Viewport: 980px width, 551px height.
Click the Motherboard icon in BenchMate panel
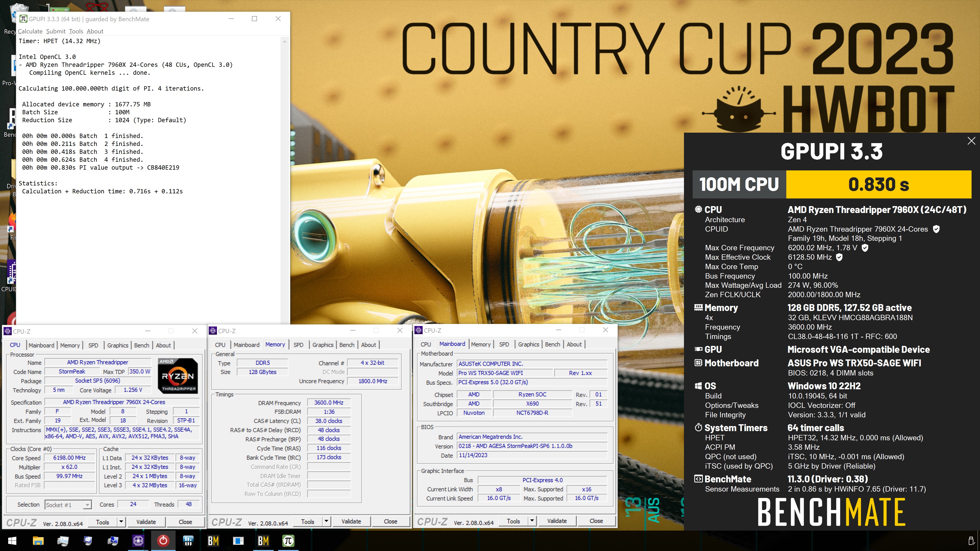click(699, 363)
